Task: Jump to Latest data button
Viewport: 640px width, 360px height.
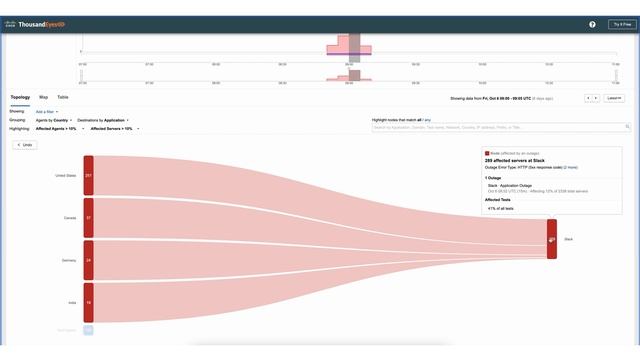Action: click(x=614, y=98)
